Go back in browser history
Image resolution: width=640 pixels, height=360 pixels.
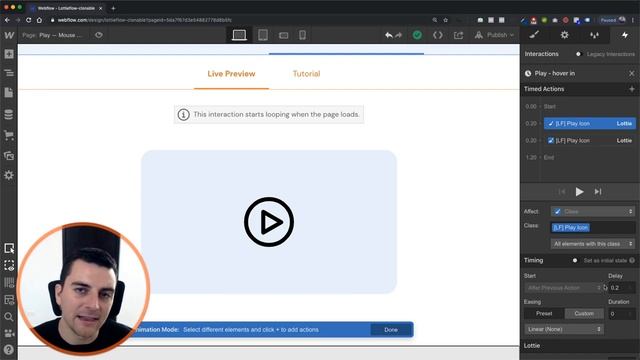pyautogui.click(x=7, y=20)
